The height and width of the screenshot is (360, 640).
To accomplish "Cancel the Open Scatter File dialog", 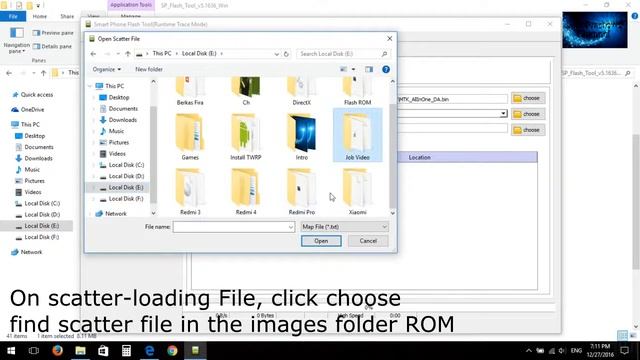I will [x=368, y=241].
